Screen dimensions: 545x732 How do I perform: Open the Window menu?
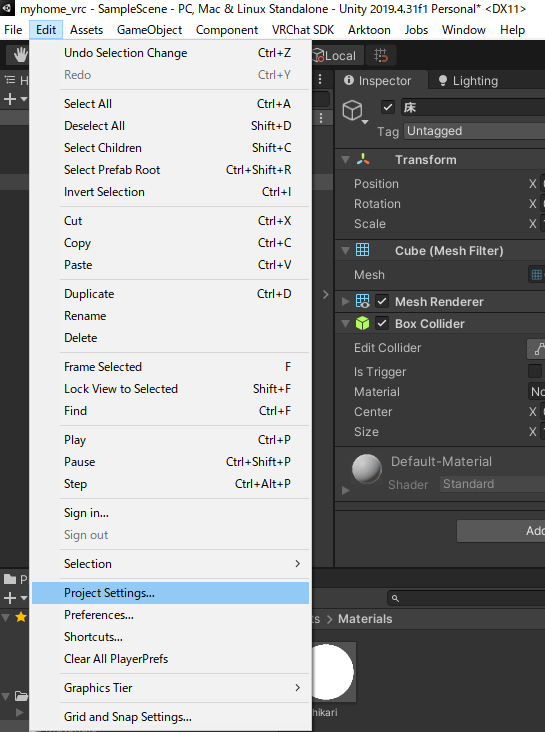(x=464, y=30)
